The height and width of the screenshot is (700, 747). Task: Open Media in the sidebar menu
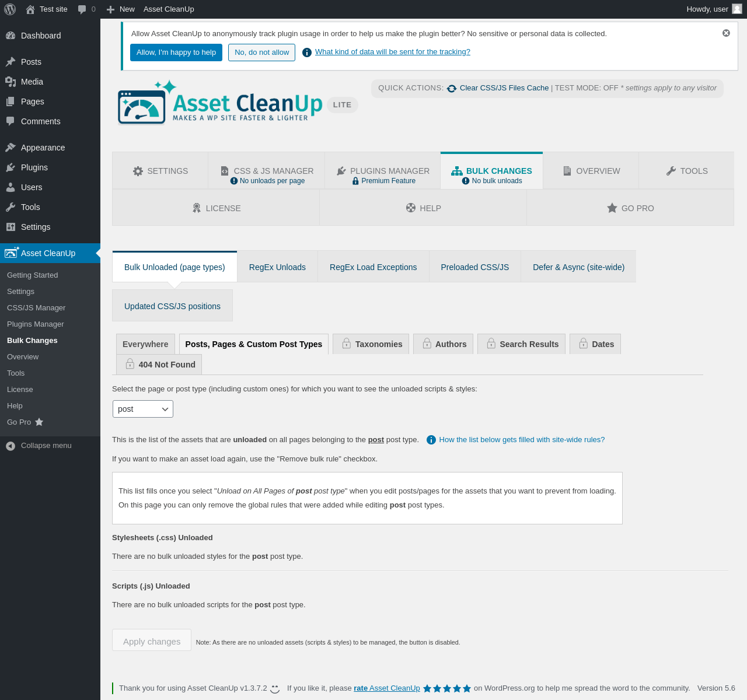(50, 82)
